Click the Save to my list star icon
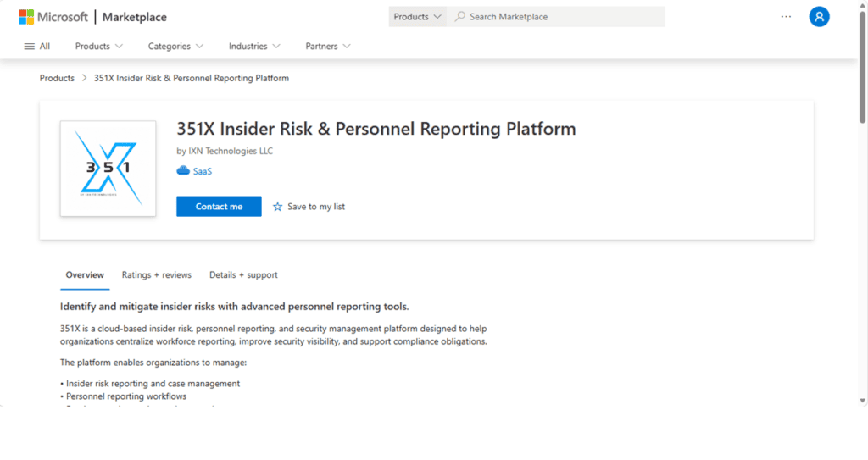 [277, 207]
